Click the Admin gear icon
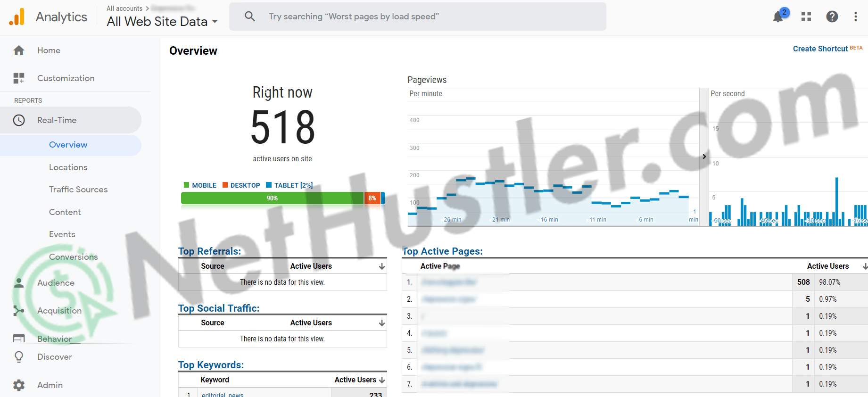The image size is (868, 397). pos(19,385)
